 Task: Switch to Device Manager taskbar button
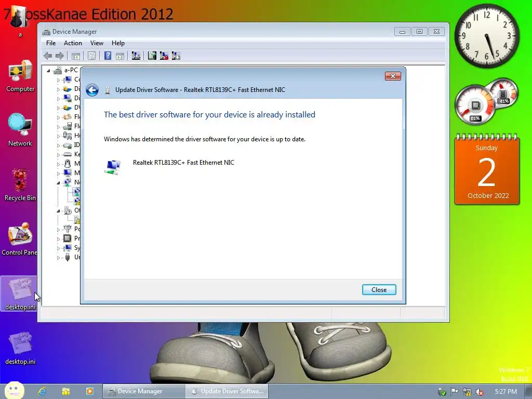tap(144, 391)
